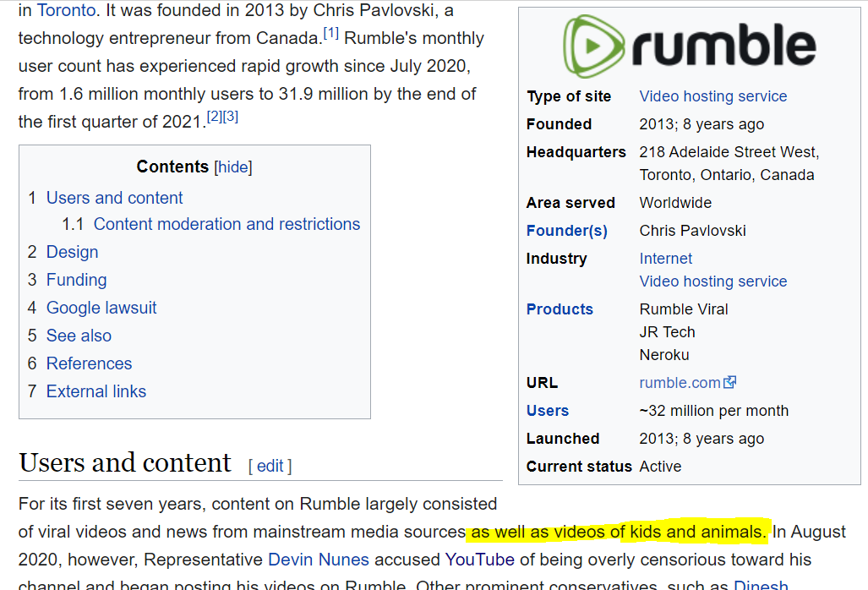868x590 pixels.
Task: Click 'Active' current status value
Action: [660, 467]
